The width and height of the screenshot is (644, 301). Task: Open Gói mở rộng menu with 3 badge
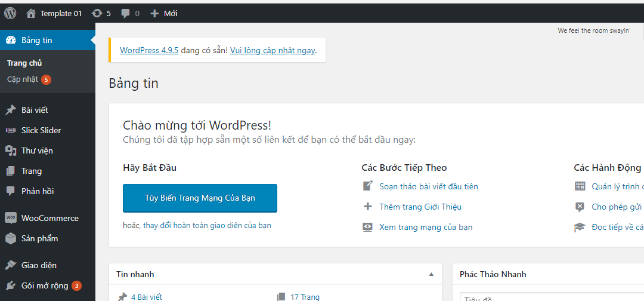pos(48,285)
